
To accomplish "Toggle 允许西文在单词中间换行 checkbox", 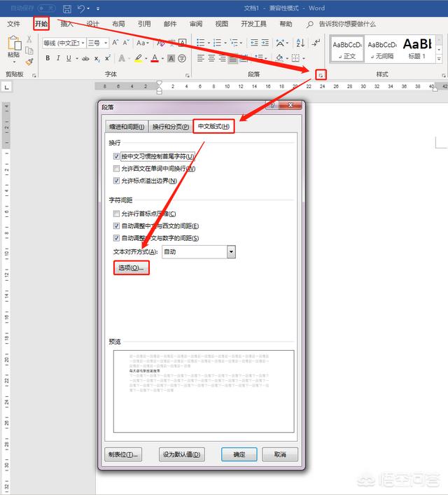I will 116,169.
